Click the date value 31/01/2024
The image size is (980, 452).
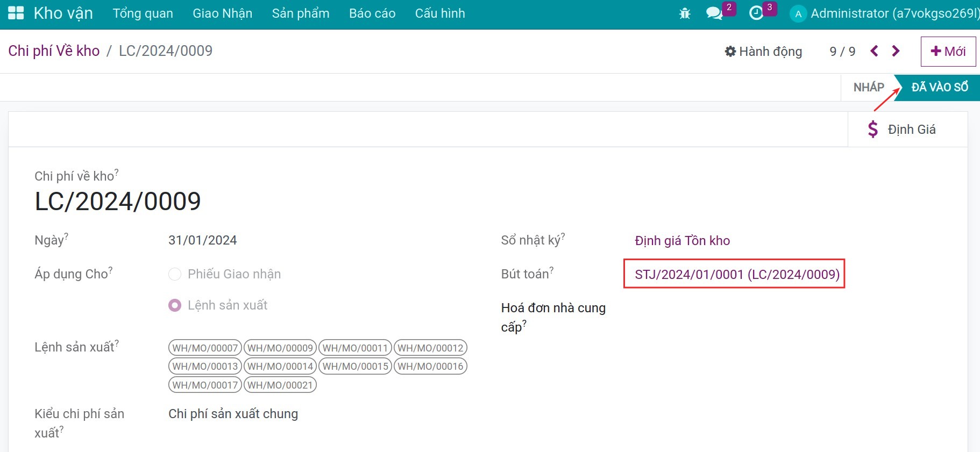203,240
